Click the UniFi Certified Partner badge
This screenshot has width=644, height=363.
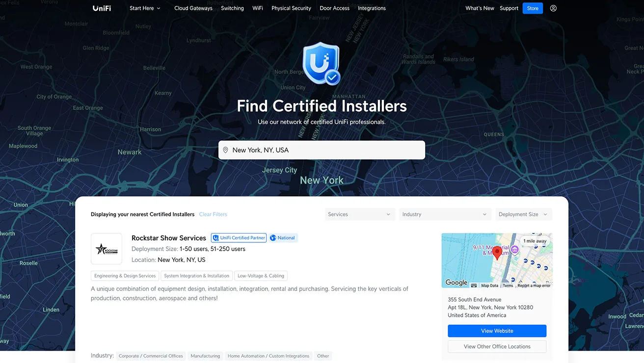pyautogui.click(x=239, y=238)
